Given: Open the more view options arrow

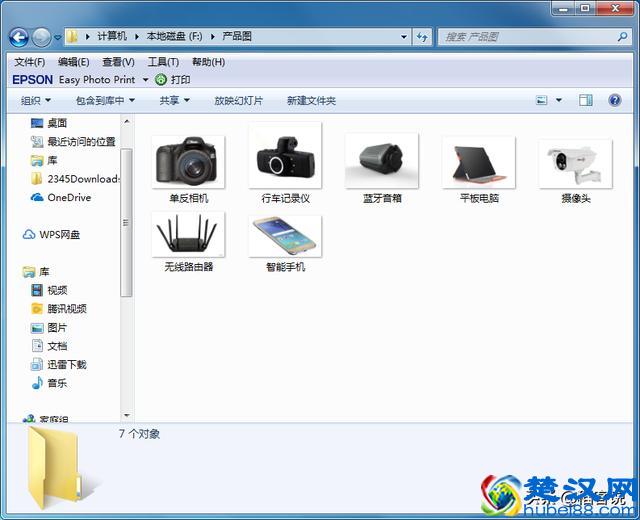Looking at the screenshot, I should pos(559,100).
